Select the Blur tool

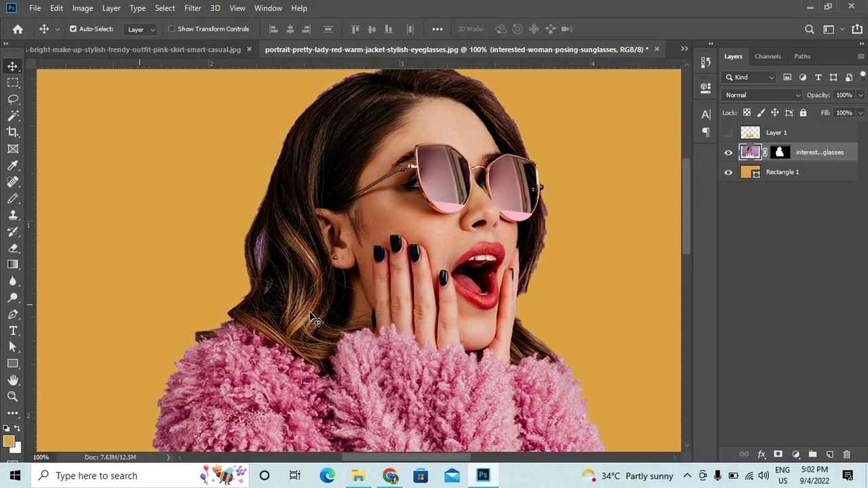tap(13, 281)
